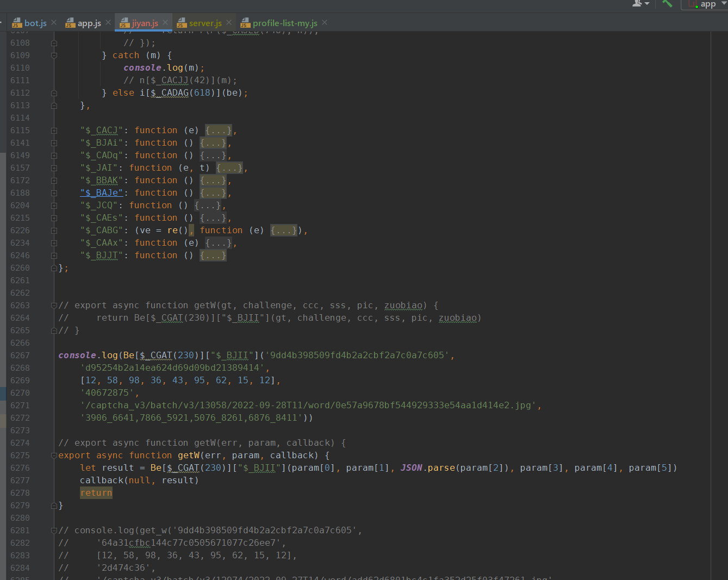Viewport: 728px width, 580px height.
Task: Click the JS file icon on server.js tab
Action: 182,23
